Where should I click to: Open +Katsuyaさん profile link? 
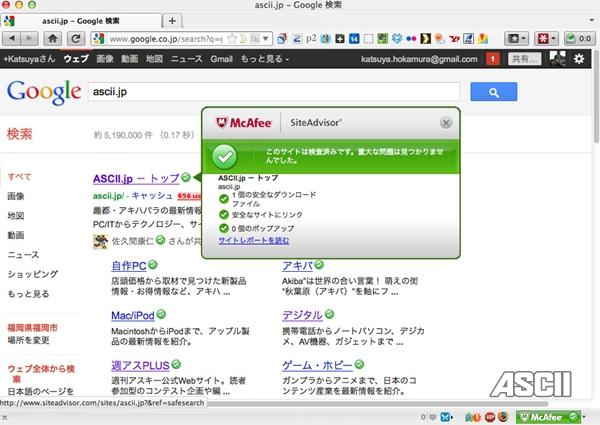[29, 59]
